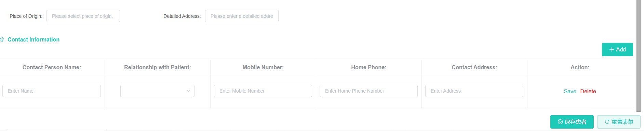
Task: Click the checkmark icon on 保存患者 button
Action: [x=560, y=122]
